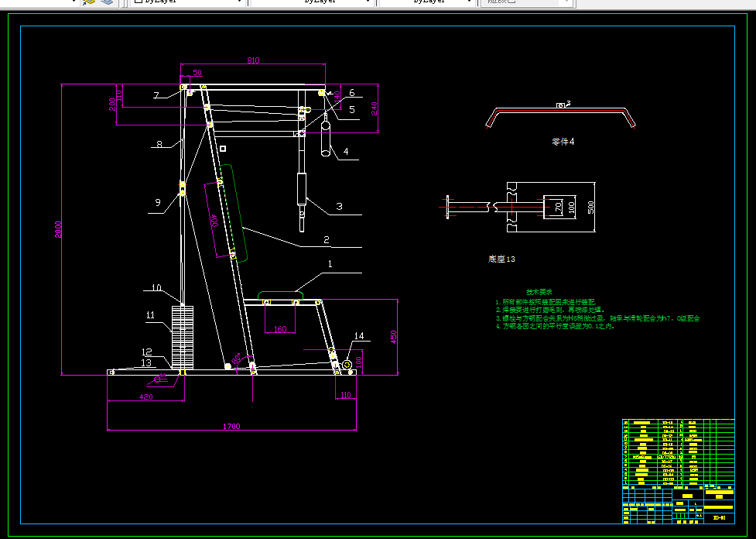
Task: Select the 2000 overall height dimension
Action: pos(58,230)
